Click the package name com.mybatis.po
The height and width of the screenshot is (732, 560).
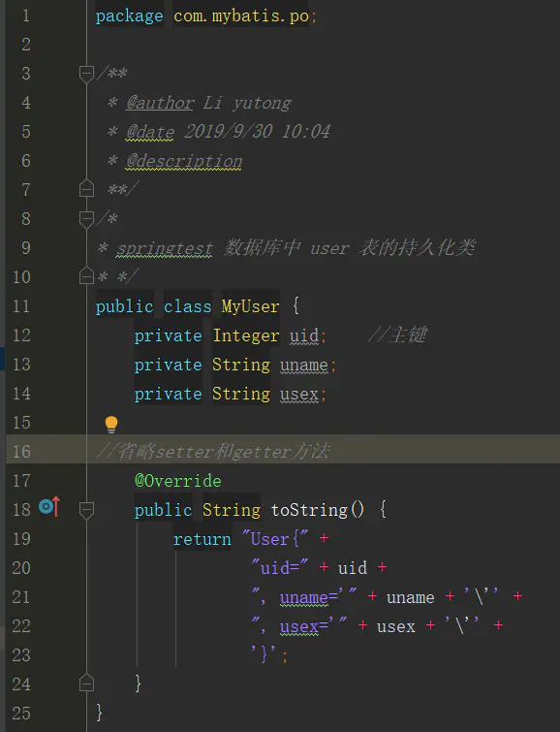pos(241,16)
